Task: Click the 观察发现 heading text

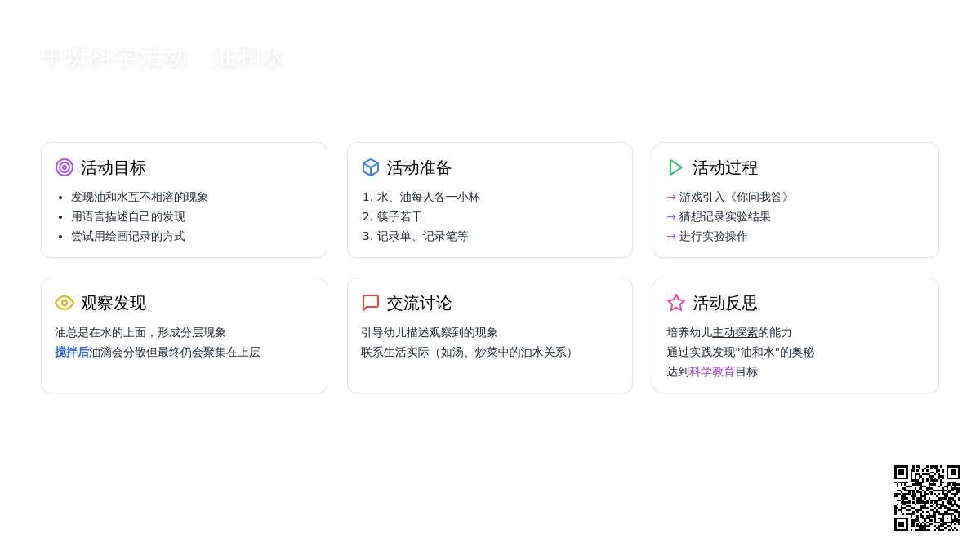Action: pyautogui.click(x=114, y=303)
